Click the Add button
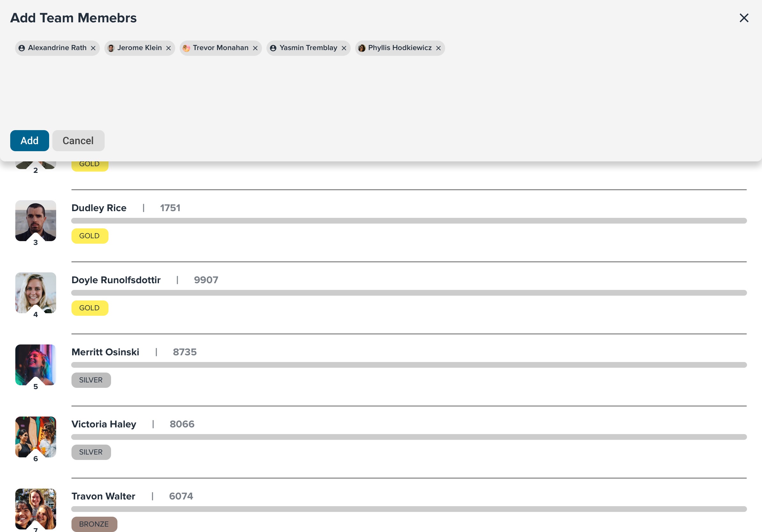 pos(30,141)
